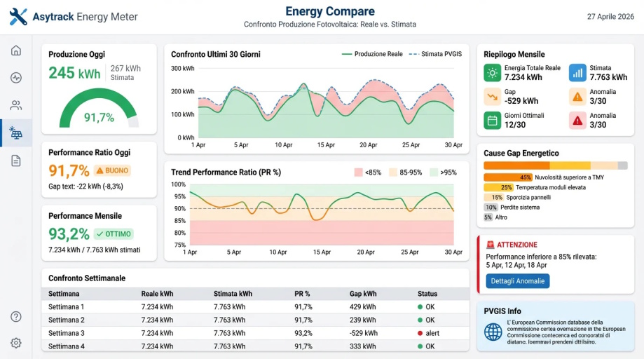
Task: Click the 245 kWh production value
Action: pyautogui.click(x=74, y=73)
